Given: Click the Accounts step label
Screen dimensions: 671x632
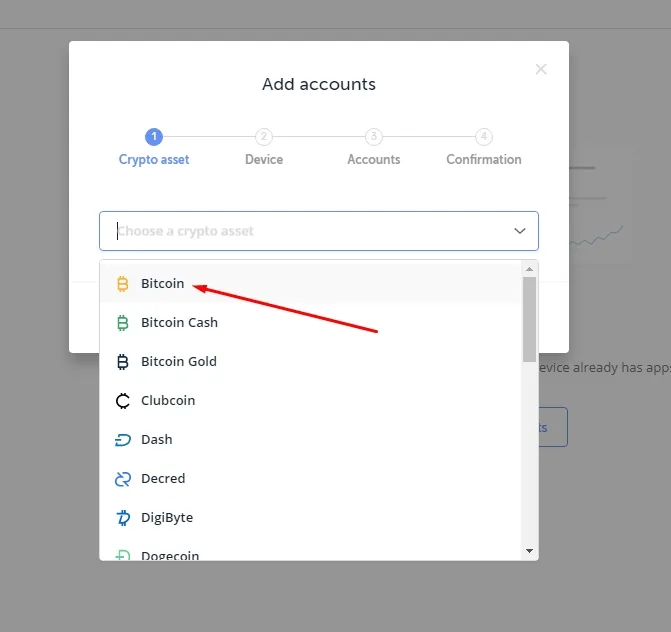Looking at the screenshot, I should pyautogui.click(x=374, y=160).
